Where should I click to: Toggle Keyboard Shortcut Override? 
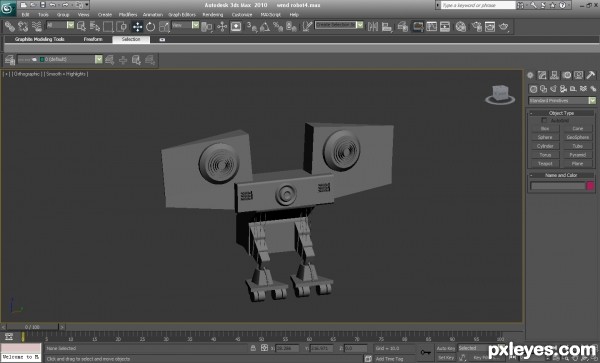click(x=236, y=26)
